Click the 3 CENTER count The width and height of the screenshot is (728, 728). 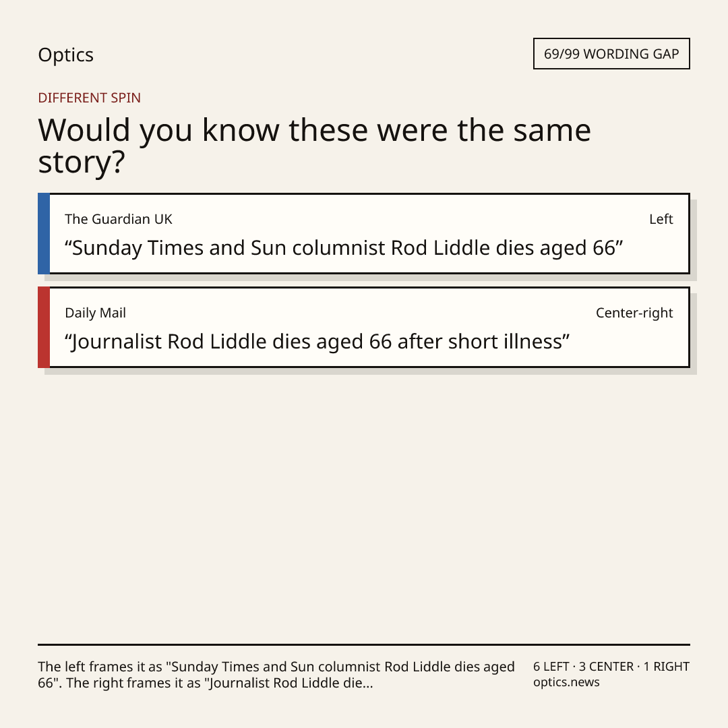click(x=606, y=667)
